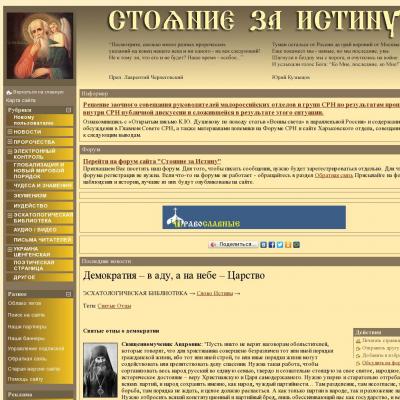Share the page on Twitter
Viewport: 400px width, 400px height.
(280, 245)
